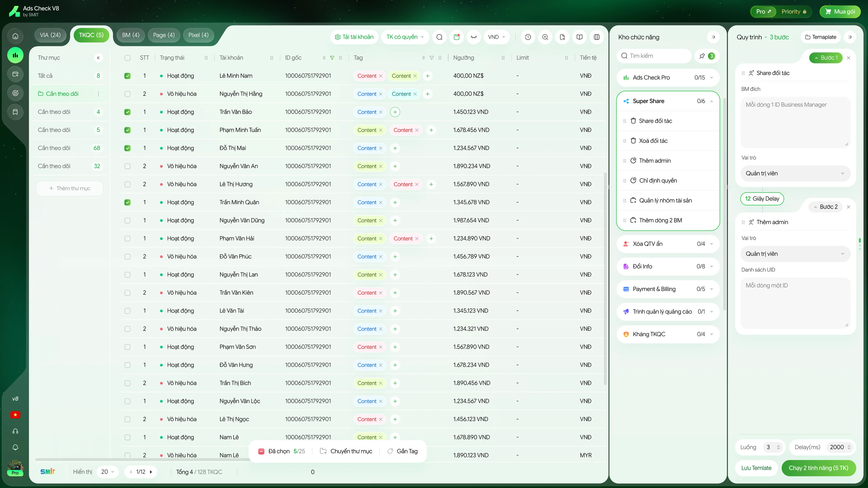Focus the BM đích text area
868x488 pixels.
795,123
